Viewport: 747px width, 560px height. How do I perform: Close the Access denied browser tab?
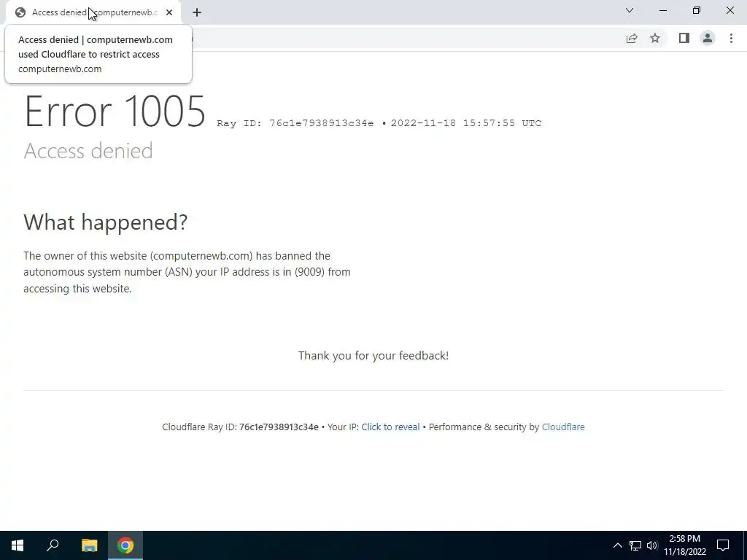pyautogui.click(x=169, y=12)
